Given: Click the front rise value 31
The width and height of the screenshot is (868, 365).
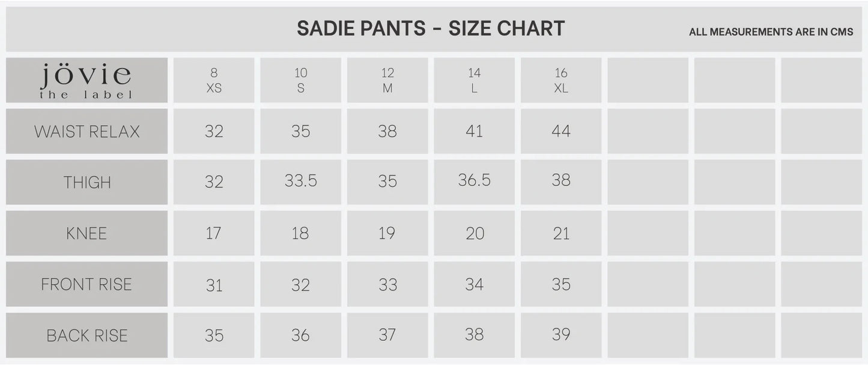Looking at the screenshot, I should [x=214, y=285].
